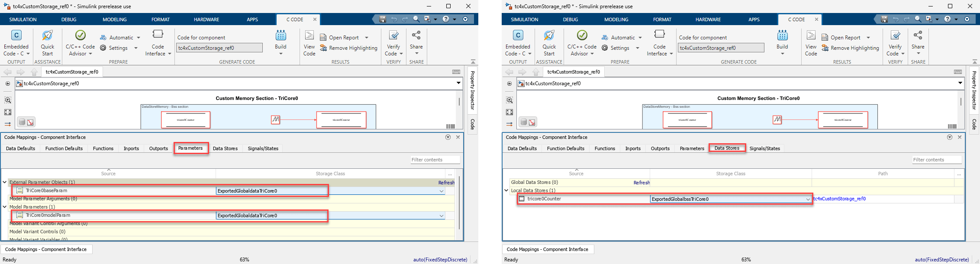This screenshot has width=980, height=264.
Task: Open Quick Start in the right window
Action: click(x=549, y=42)
